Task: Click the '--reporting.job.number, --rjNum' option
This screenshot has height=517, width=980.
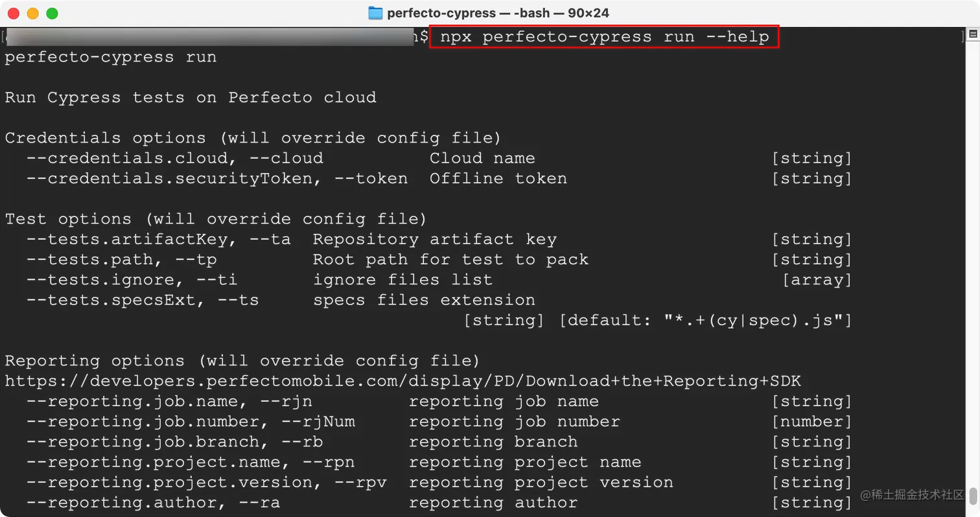Action: point(191,421)
